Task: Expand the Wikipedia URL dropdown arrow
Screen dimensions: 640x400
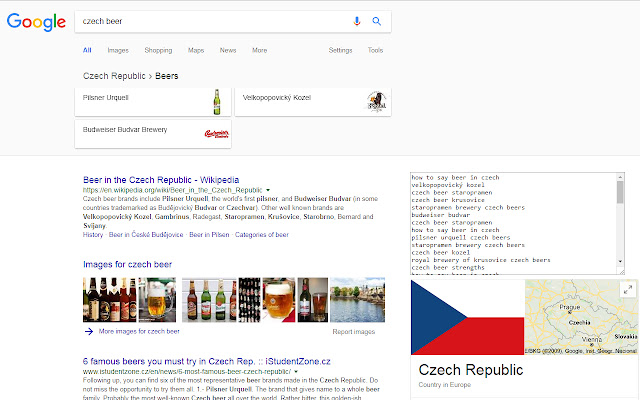Action: 268,190
